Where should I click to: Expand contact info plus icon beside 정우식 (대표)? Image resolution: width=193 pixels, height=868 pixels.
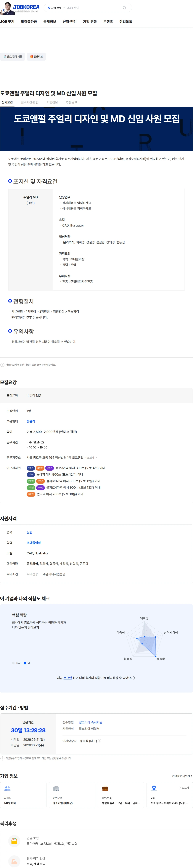point(100,741)
